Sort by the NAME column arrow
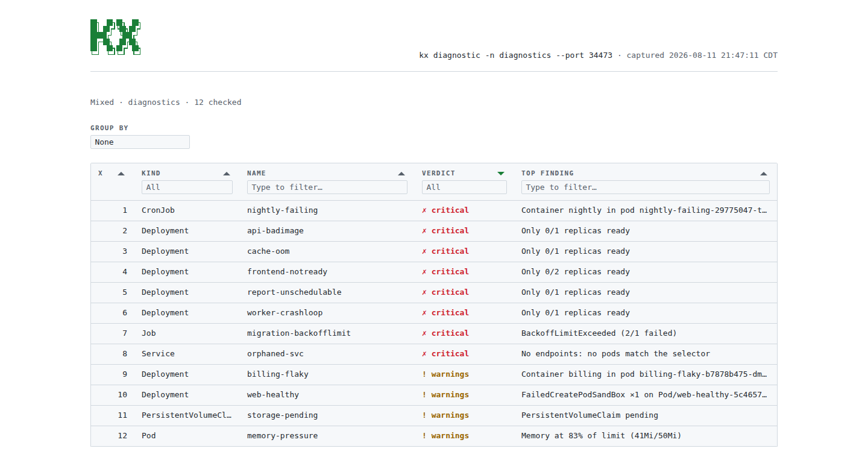 pyautogui.click(x=401, y=174)
